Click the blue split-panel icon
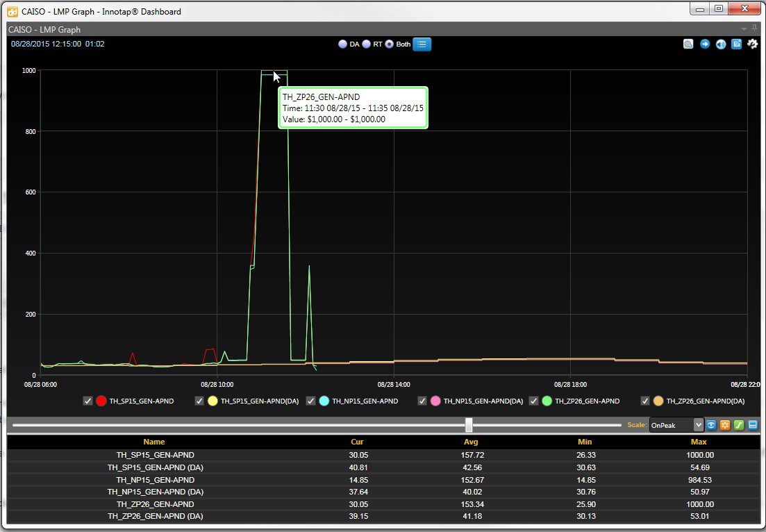 [753, 425]
